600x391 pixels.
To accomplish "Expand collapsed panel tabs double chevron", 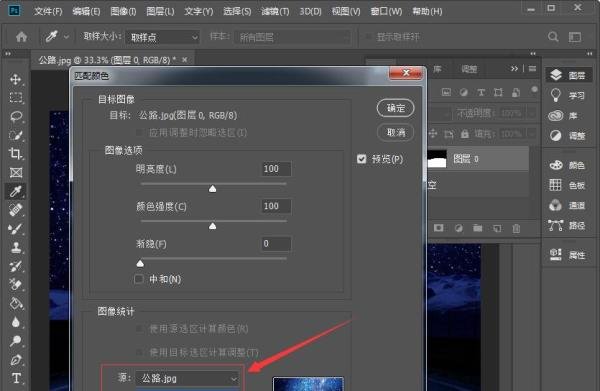I will [514, 68].
